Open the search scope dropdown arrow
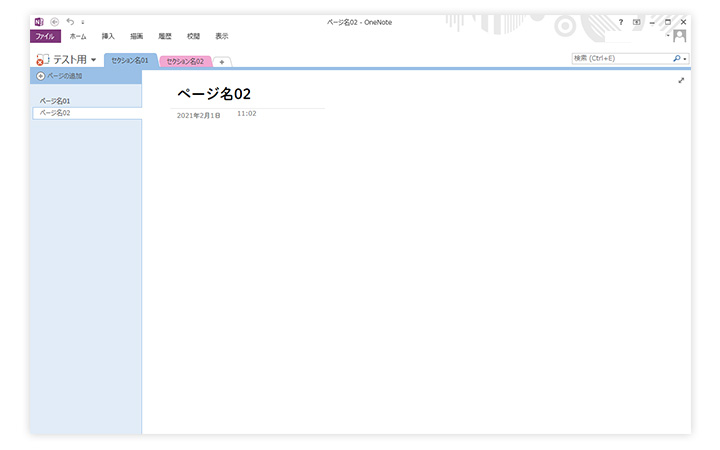Image resolution: width=720 pixels, height=450 pixels. 685,59
